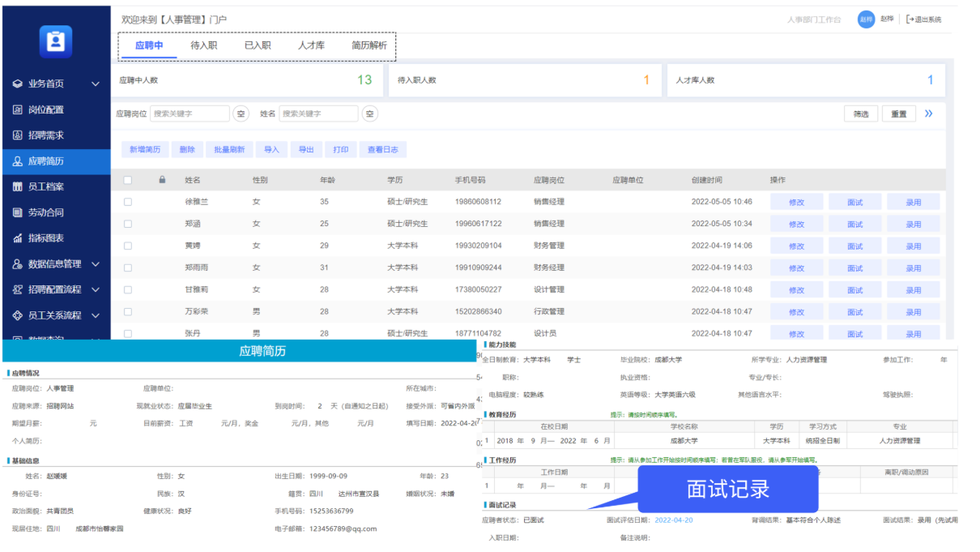Click phone number 19860608112 cell
The height and width of the screenshot is (552, 980).
coord(478,202)
